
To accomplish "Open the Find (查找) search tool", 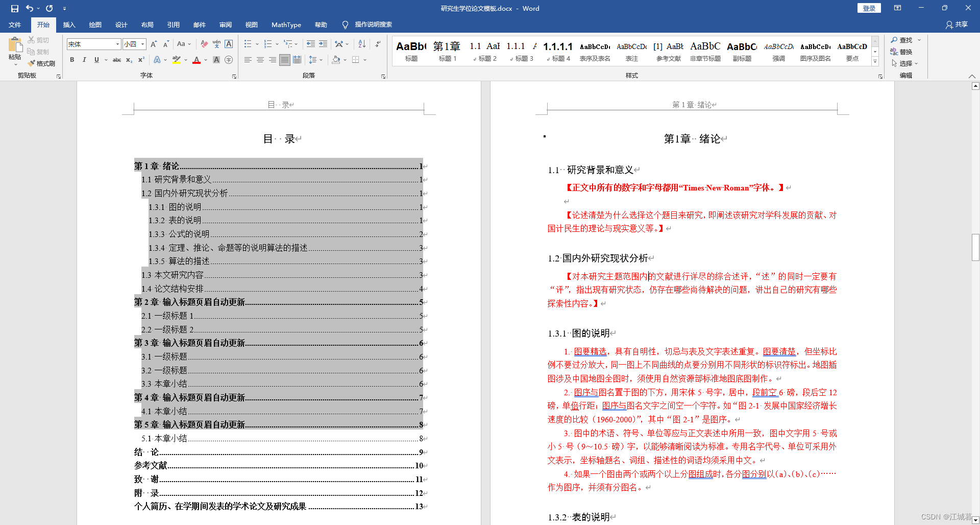I will coord(902,40).
